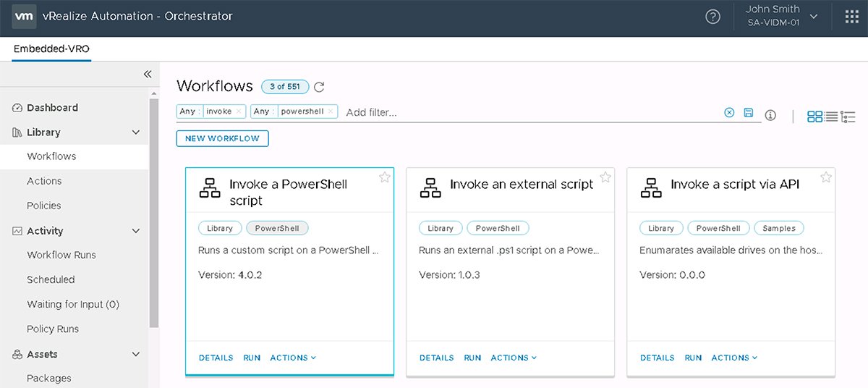Click into the Add filter field

pyautogui.click(x=528, y=112)
